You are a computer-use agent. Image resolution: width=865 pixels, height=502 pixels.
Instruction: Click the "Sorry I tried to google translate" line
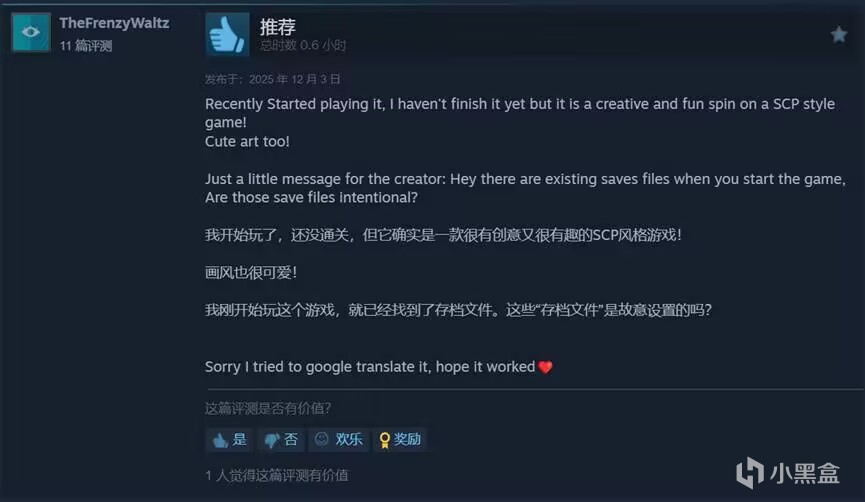[x=370, y=367]
